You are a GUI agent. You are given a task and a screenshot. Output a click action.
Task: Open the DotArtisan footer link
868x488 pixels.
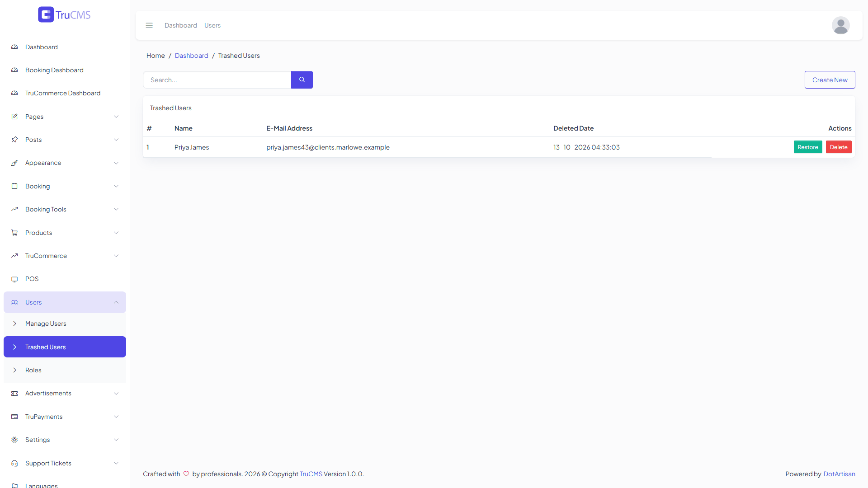click(839, 474)
